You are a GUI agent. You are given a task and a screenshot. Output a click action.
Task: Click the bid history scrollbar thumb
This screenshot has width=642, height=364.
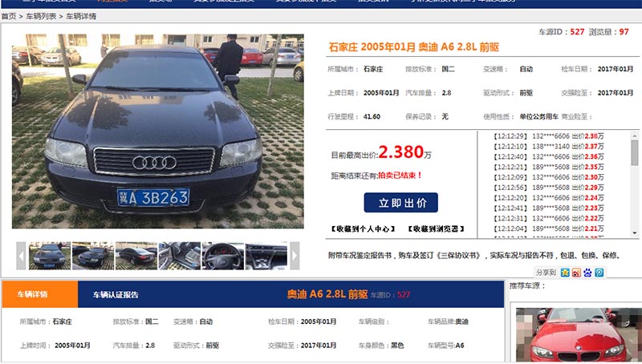[635, 153]
